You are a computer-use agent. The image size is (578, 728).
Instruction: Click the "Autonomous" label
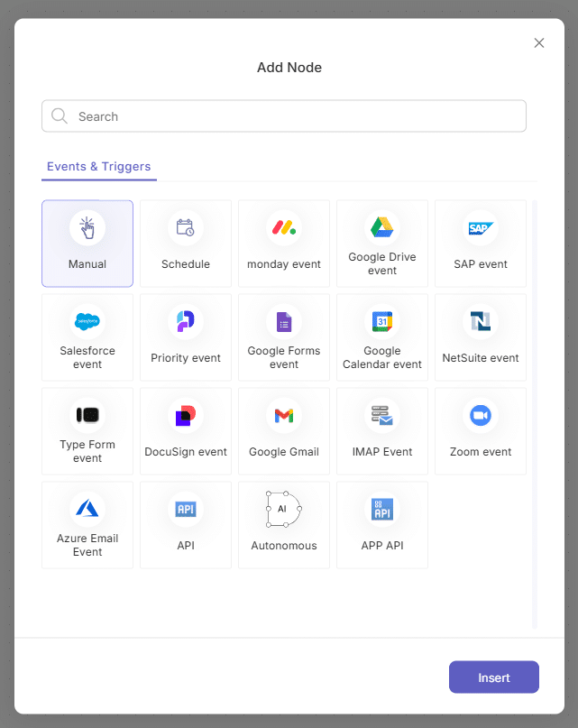coord(284,546)
